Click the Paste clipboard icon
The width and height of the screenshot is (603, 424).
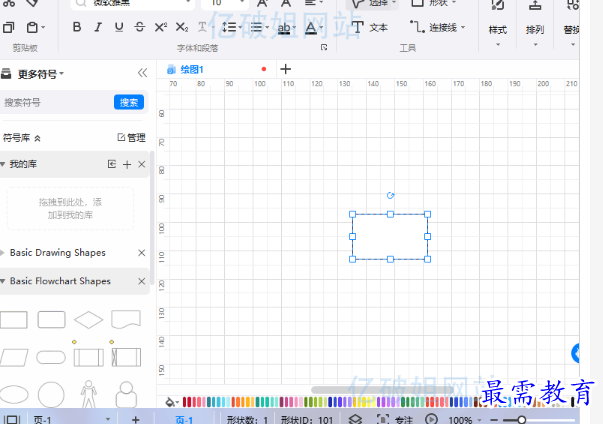32,28
